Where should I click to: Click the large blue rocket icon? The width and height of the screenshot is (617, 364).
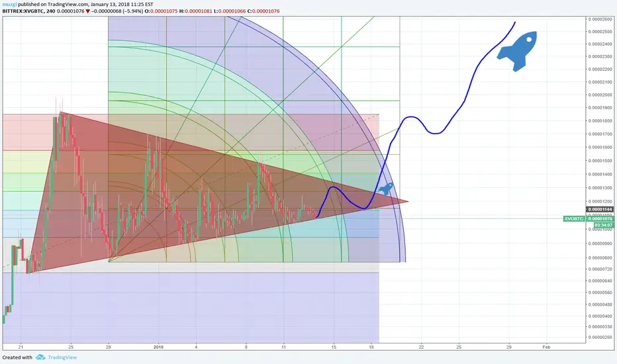click(x=517, y=51)
